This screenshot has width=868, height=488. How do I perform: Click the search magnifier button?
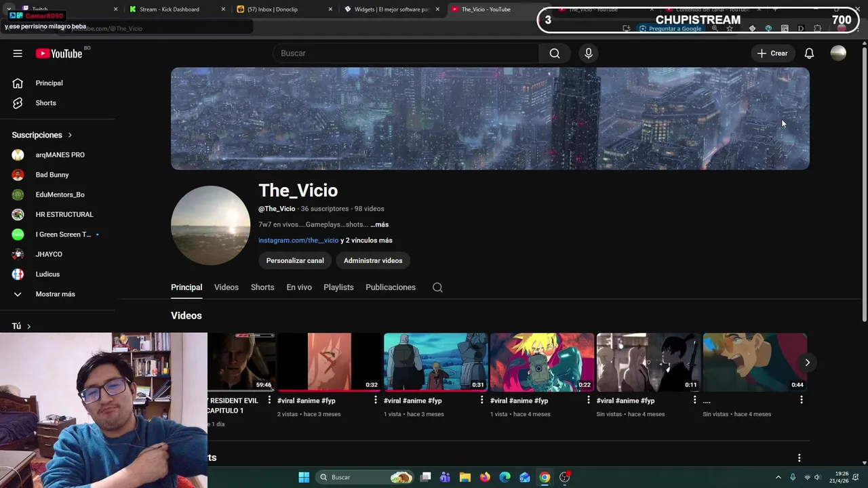point(555,54)
